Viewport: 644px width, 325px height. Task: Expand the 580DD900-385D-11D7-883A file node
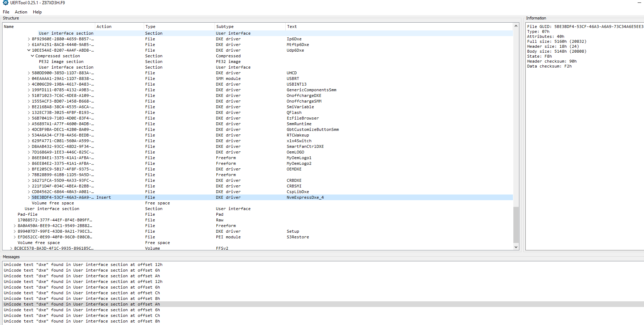[x=29, y=73]
